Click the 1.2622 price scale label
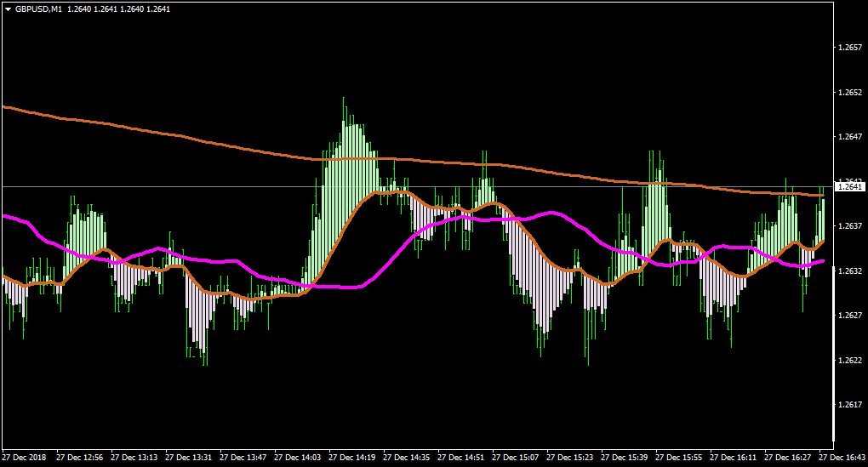This screenshot has height=467, width=868. 850,360
